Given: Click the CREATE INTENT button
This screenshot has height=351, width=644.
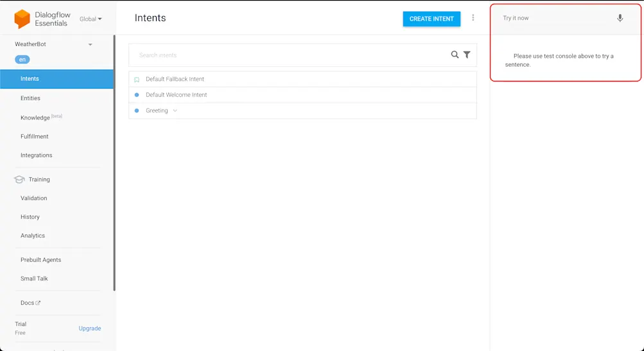Looking at the screenshot, I should (431, 19).
